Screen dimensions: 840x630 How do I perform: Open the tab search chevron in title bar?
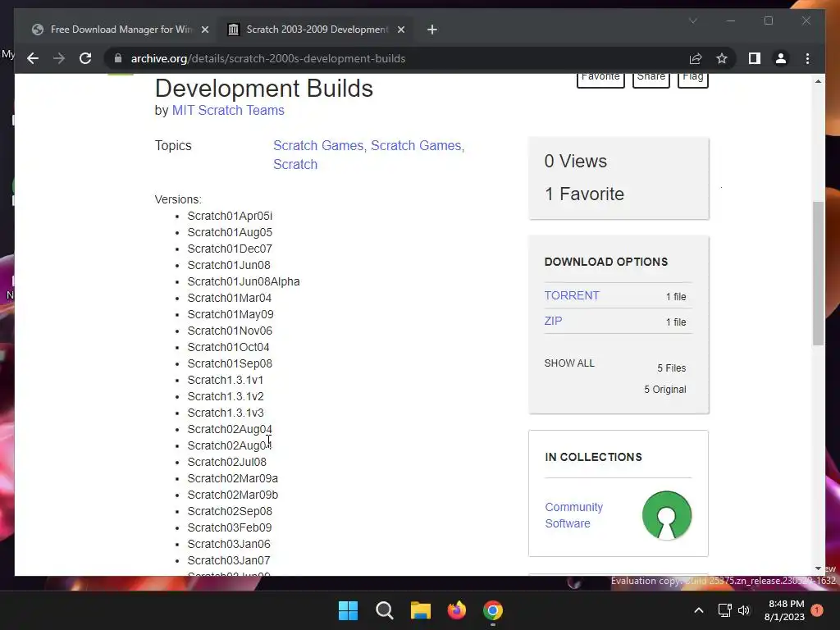click(692, 21)
